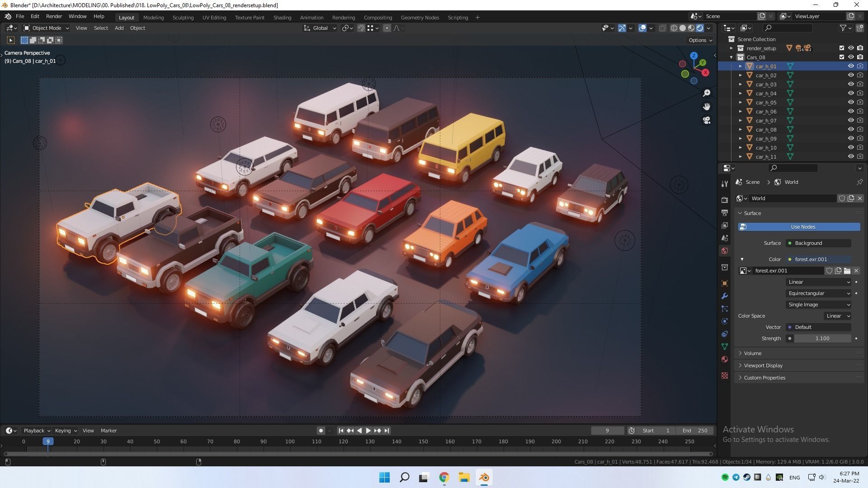
Task: Open the Physics properties tab
Action: tap(725, 321)
